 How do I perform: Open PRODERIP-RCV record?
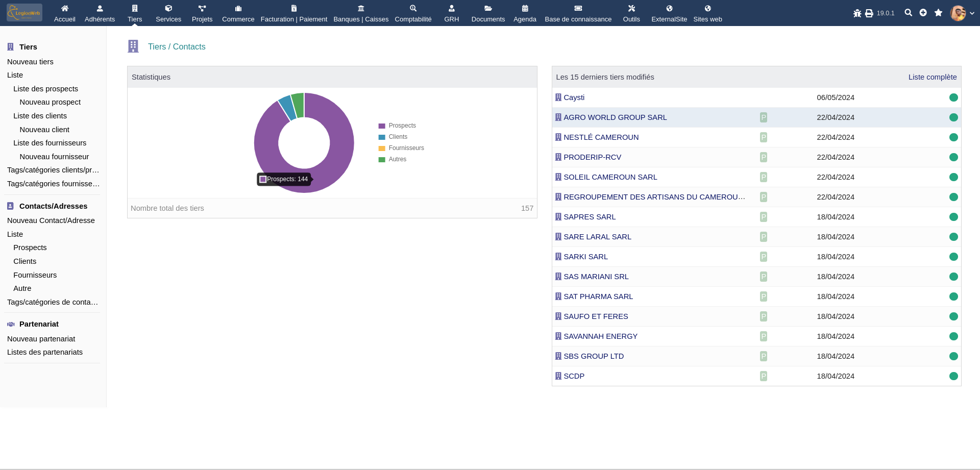pos(592,157)
